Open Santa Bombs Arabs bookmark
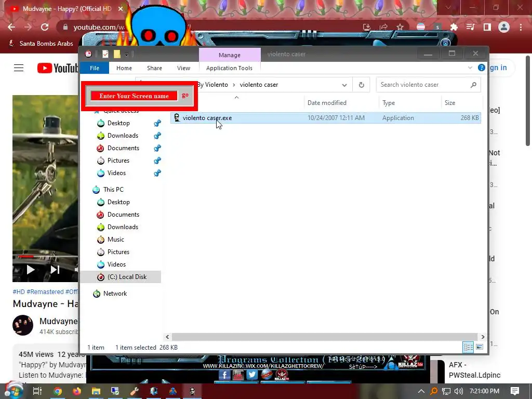 [x=41, y=44]
